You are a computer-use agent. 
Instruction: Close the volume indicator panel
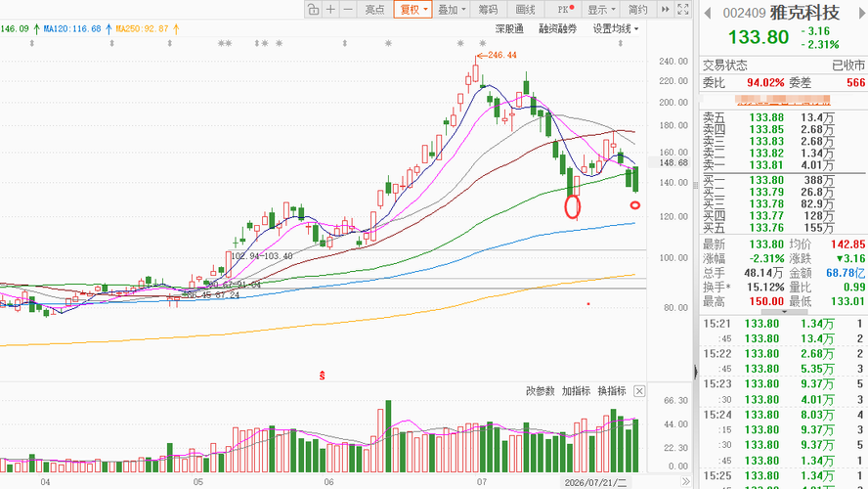point(639,391)
